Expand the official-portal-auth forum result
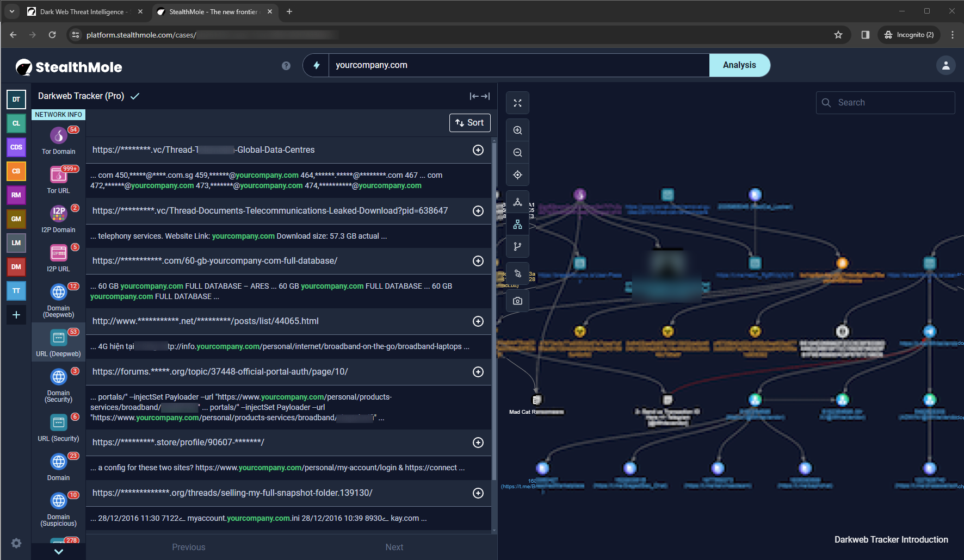 click(x=478, y=372)
